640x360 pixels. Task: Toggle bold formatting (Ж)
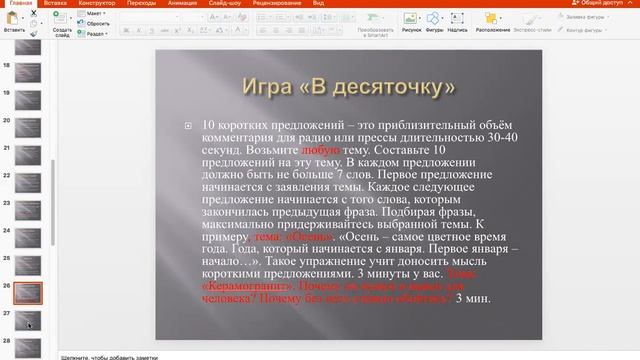(126, 31)
